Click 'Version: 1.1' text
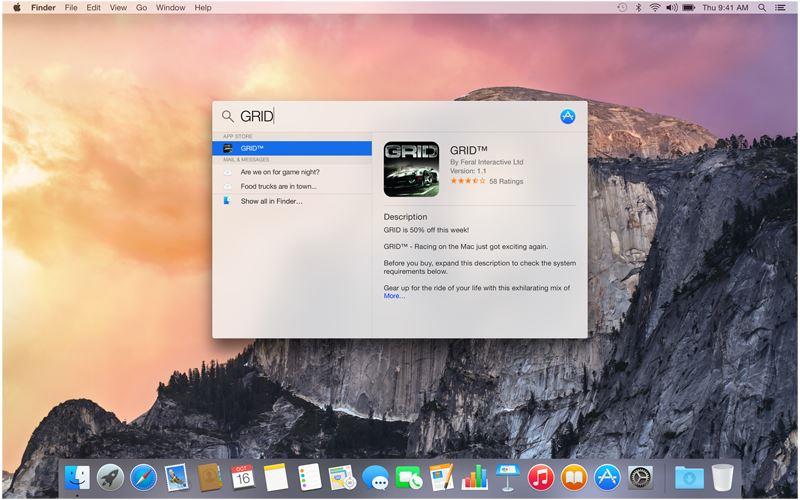This screenshot has width=800, height=500. click(468, 171)
